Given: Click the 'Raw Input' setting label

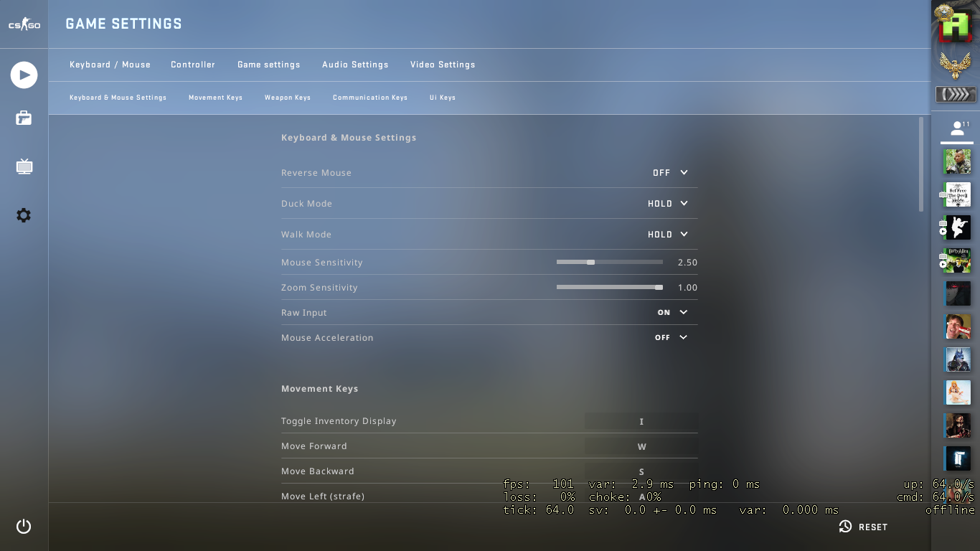Looking at the screenshot, I should click(x=304, y=313).
